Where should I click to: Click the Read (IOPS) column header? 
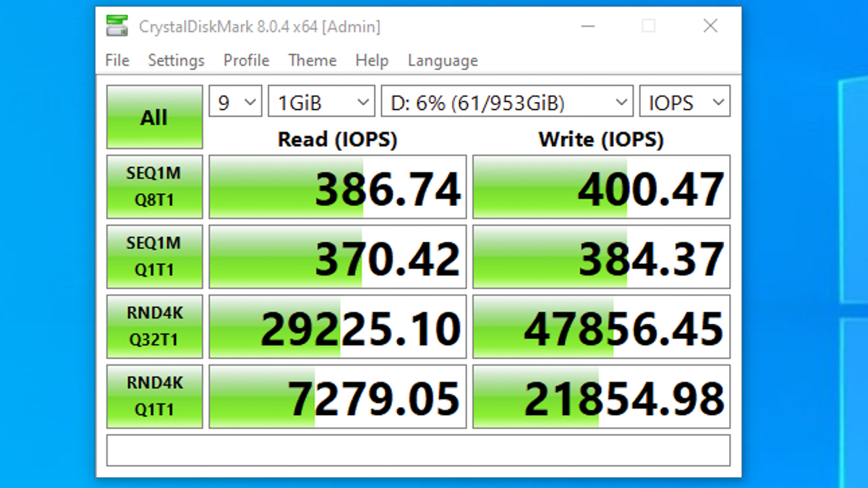tap(338, 139)
